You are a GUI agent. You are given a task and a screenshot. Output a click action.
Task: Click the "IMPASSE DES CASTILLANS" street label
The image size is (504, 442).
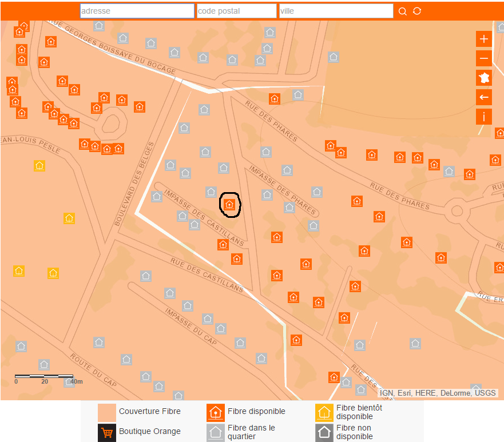(x=204, y=218)
